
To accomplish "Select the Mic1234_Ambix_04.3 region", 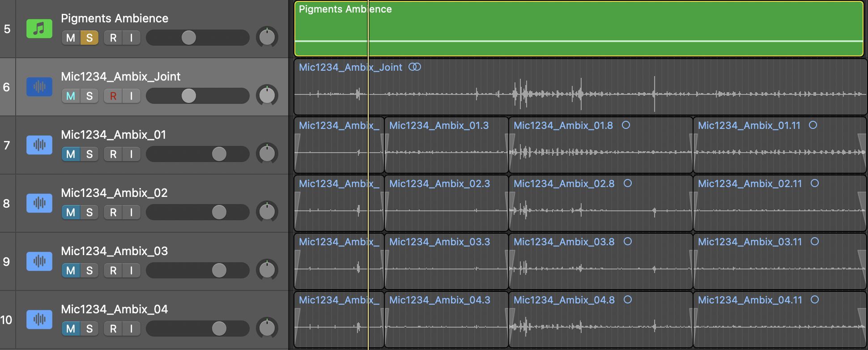I will click(x=447, y=320).
